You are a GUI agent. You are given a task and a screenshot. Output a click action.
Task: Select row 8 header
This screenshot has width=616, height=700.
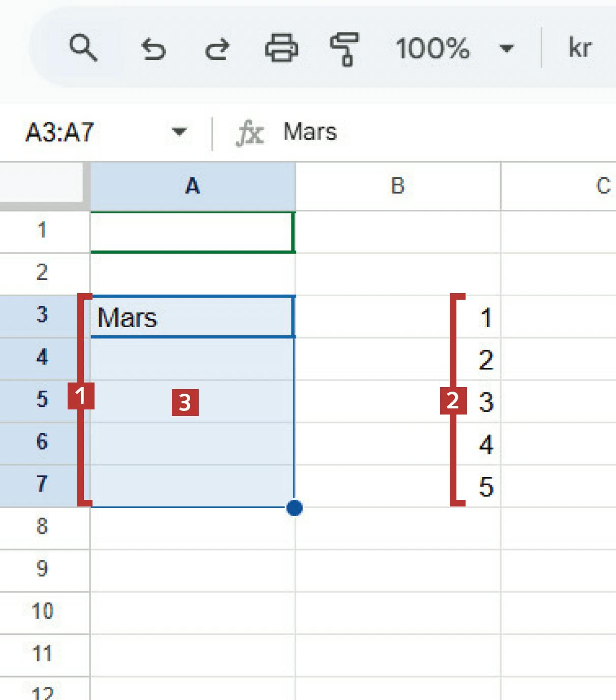42,527
